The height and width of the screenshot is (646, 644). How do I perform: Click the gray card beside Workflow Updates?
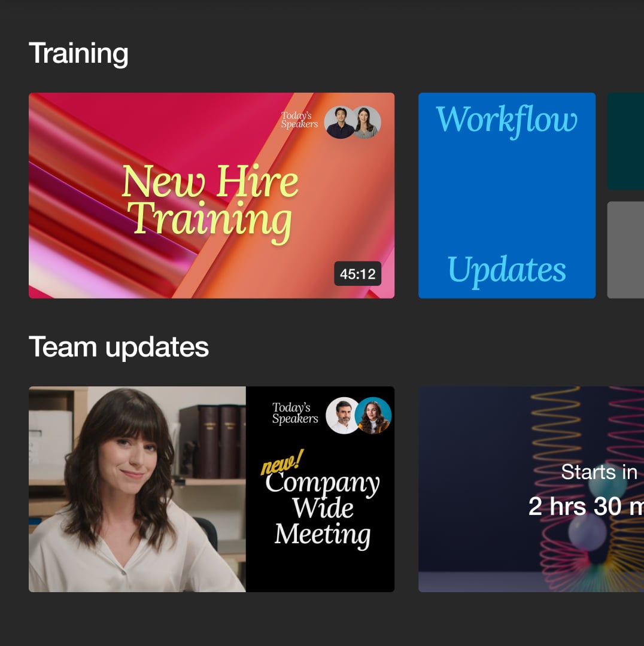(x=625, y=249)
